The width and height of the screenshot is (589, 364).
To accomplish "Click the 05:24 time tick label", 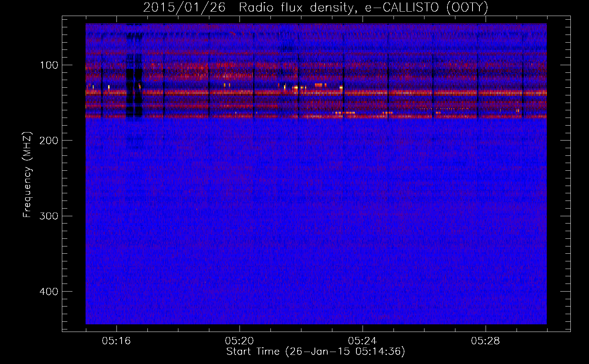I will click(363, 341).
